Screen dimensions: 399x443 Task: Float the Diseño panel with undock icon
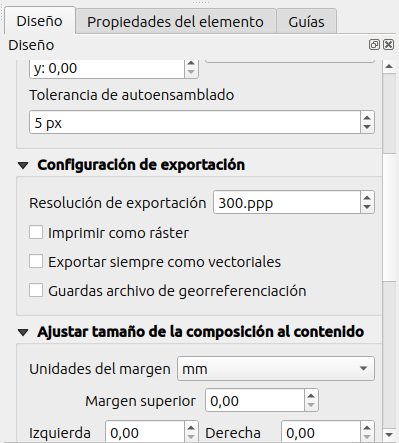[374, 45]
